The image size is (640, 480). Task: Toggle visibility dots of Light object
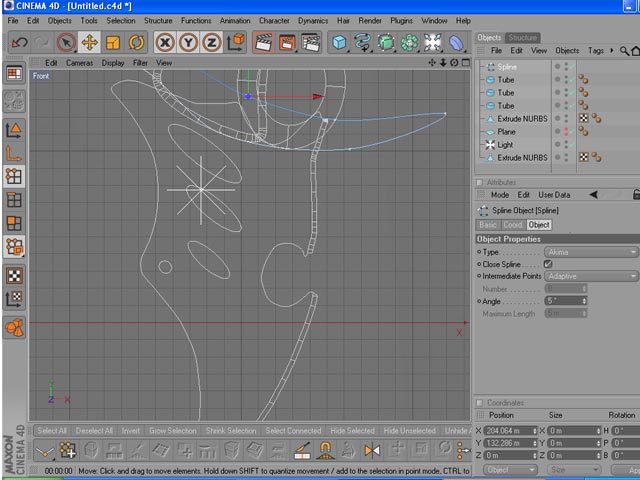pos(566,145)
